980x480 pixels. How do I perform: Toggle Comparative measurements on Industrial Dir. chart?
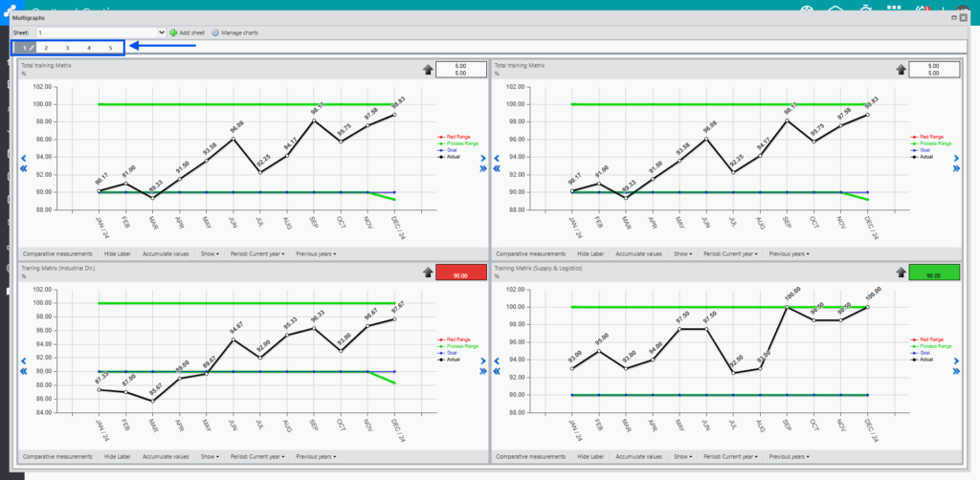[x=57, y=456]
